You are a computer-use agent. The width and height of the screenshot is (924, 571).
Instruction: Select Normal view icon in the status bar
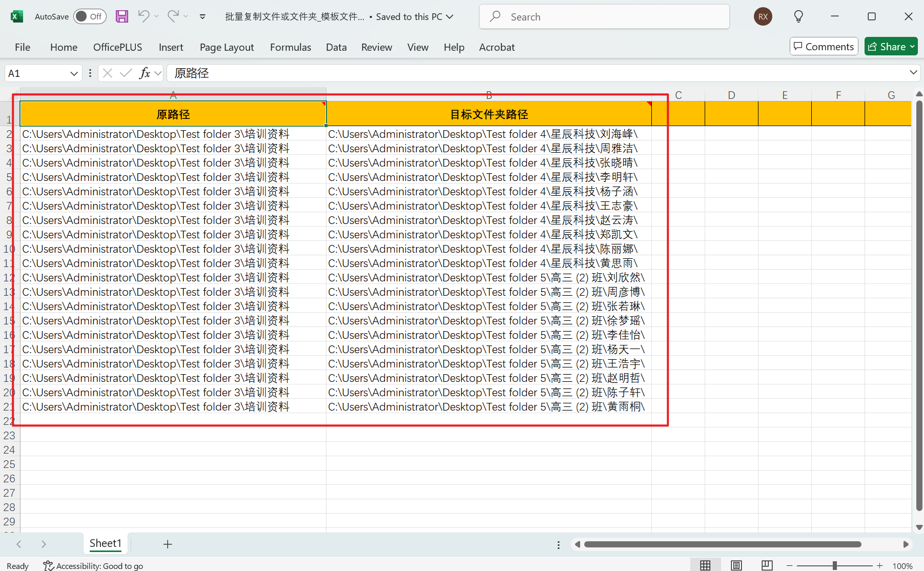tap(706, 565)
